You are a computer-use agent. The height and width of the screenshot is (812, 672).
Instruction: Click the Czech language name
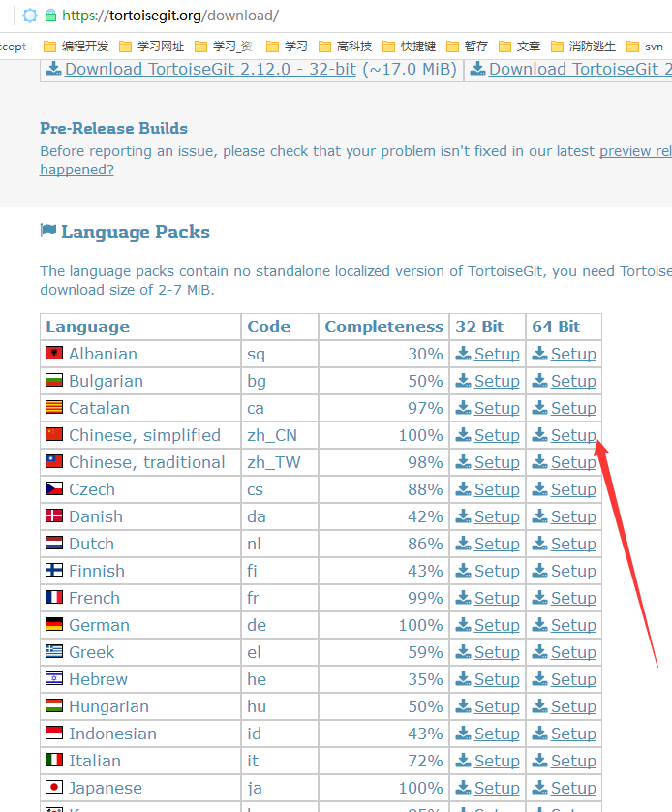tap(92, 489)
